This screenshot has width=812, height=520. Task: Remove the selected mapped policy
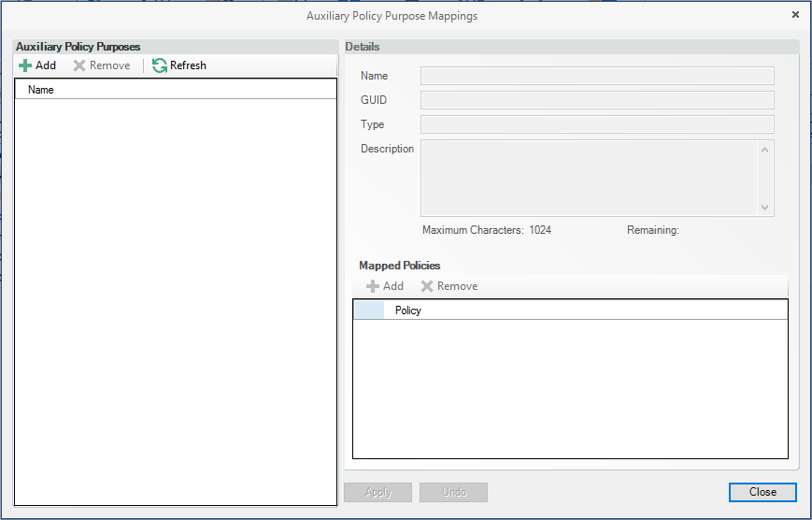[449, 286]
